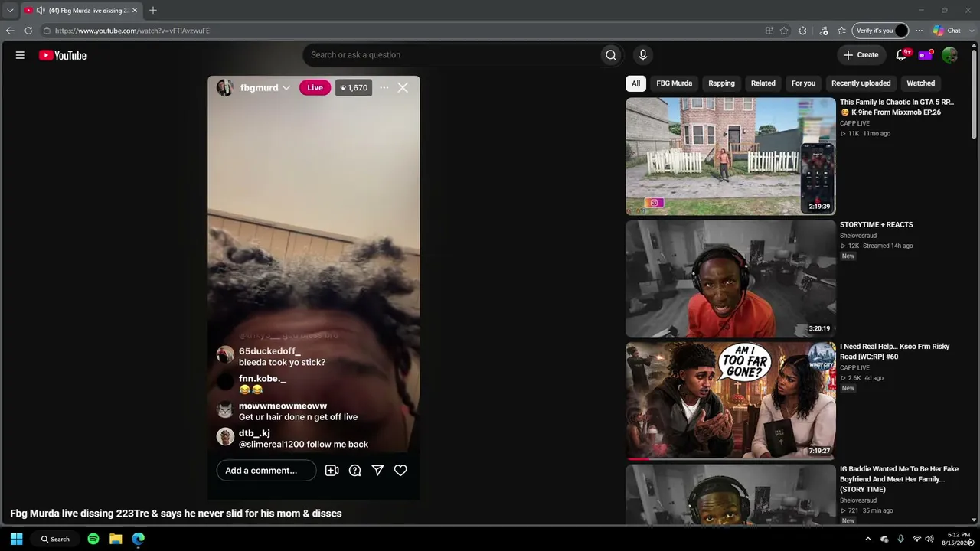The height and width of the screenshot is (551, 980).
Task: Open a new browser tab
Action: 153,11
